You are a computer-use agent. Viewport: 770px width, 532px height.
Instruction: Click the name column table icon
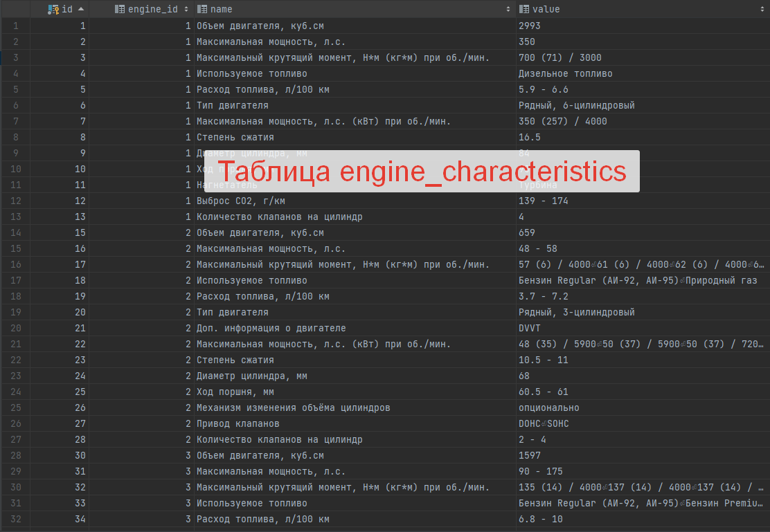tap(202, 9)
